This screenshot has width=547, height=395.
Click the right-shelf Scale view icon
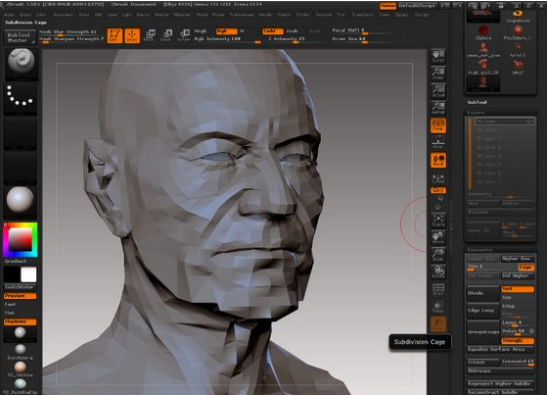click(438, 255)
